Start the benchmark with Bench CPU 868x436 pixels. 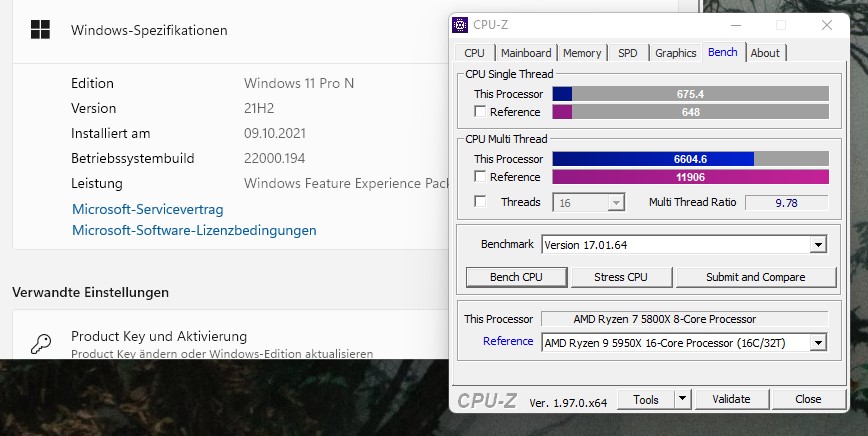(x=516, y=277)
